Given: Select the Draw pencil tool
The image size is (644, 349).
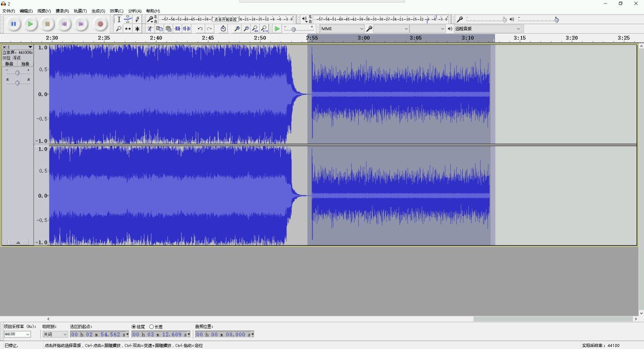Looking at the screenshot, I should click(x=137, y=19).
